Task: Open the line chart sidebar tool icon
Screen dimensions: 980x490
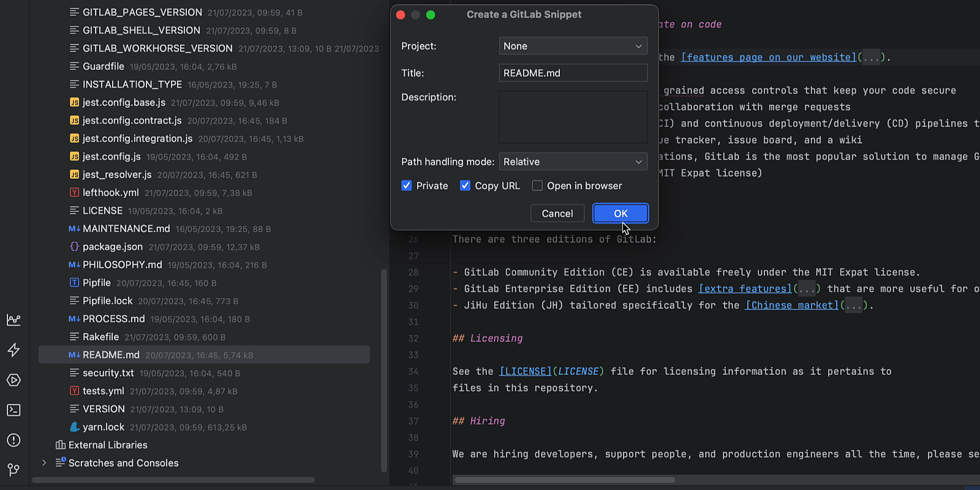Action: pyautogui.click(x=13, y=320)
